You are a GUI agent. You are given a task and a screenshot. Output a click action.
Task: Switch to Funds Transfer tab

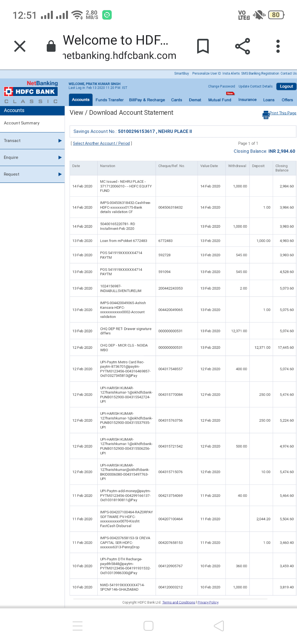click(x=109, y=100)
